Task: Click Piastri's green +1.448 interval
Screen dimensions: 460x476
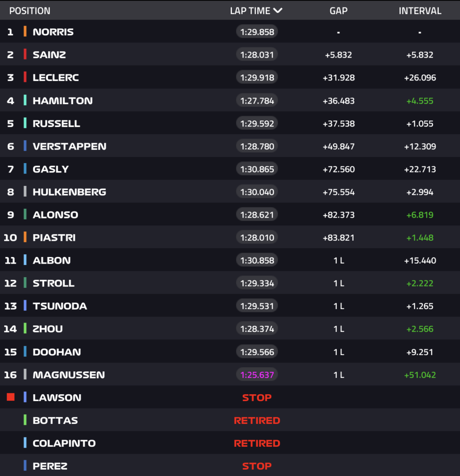Action: [419, 238]
